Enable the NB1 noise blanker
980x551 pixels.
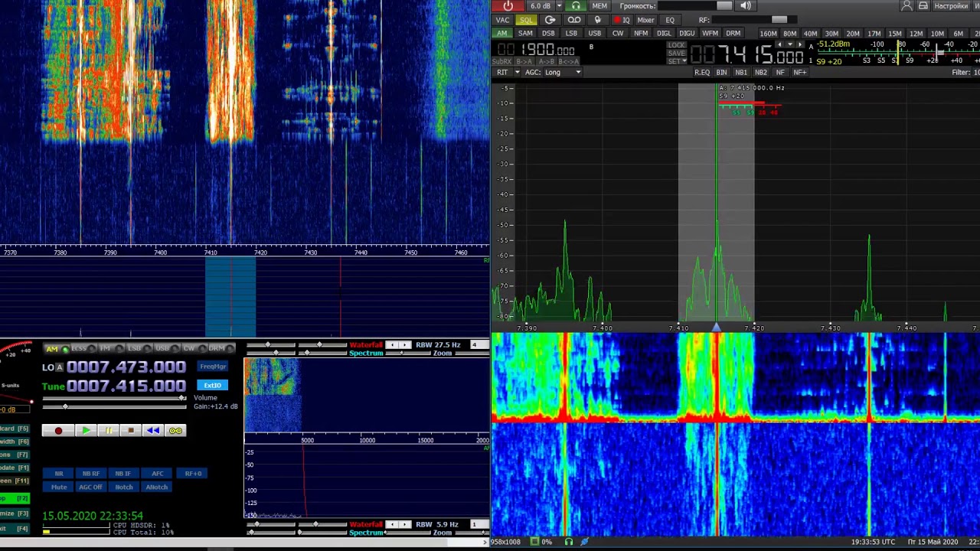(x=740, y=72)
